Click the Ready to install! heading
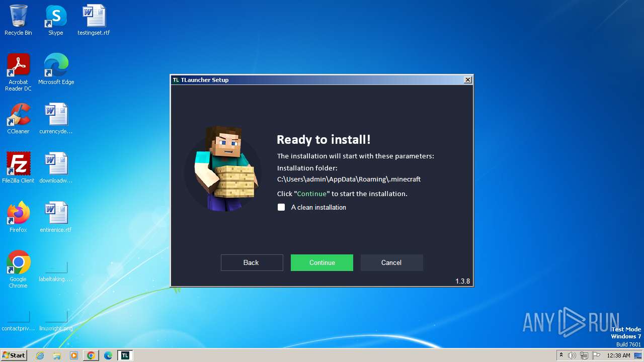Image resolution: width=644 pixels, height=362 pixels. click(324, 140)
